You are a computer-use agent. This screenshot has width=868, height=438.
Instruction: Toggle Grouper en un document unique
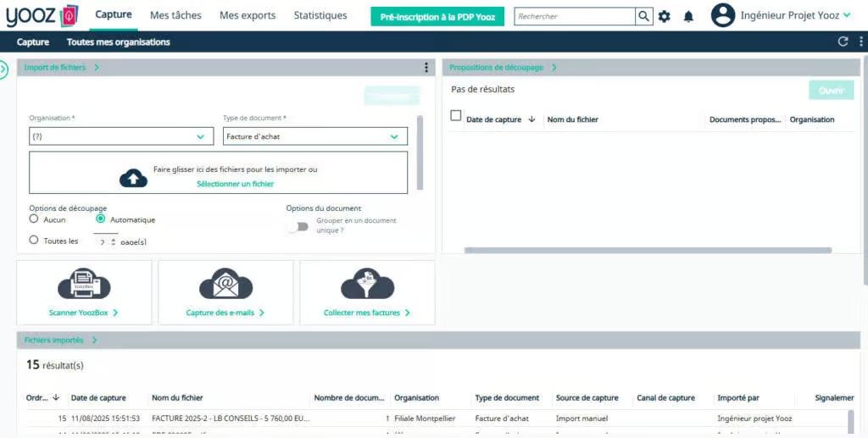[x=297, y=226]
